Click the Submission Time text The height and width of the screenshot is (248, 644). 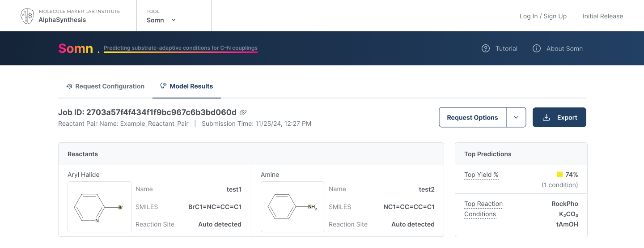pyautogui.click(x=256, y=124)
